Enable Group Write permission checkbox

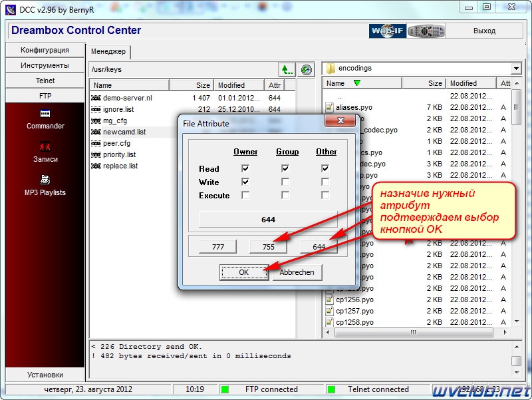tap(285, 182)
